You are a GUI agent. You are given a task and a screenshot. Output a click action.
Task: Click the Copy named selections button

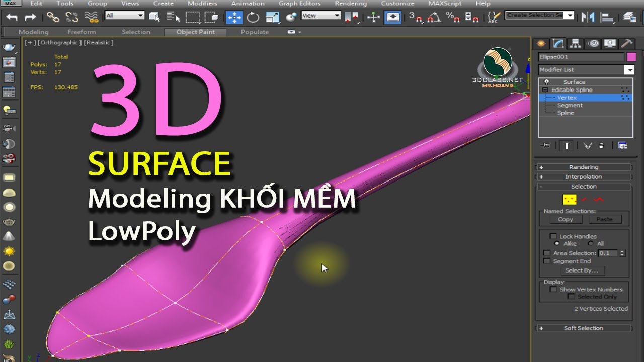click(x=566, y=219)
